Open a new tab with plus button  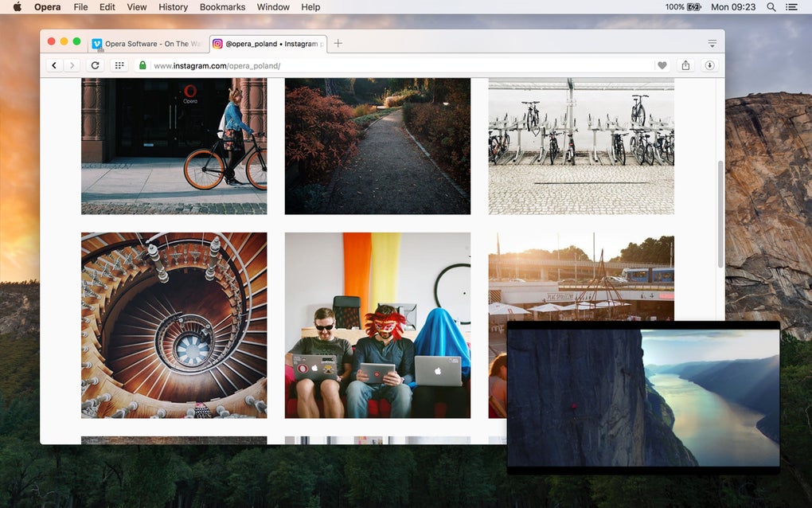coord(338,44)
